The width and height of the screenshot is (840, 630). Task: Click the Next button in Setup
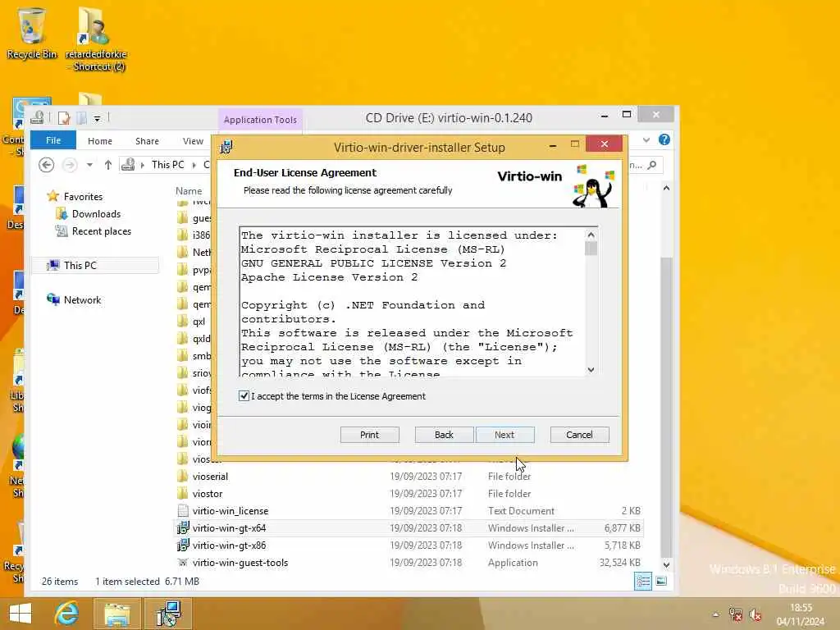(504, 435)
